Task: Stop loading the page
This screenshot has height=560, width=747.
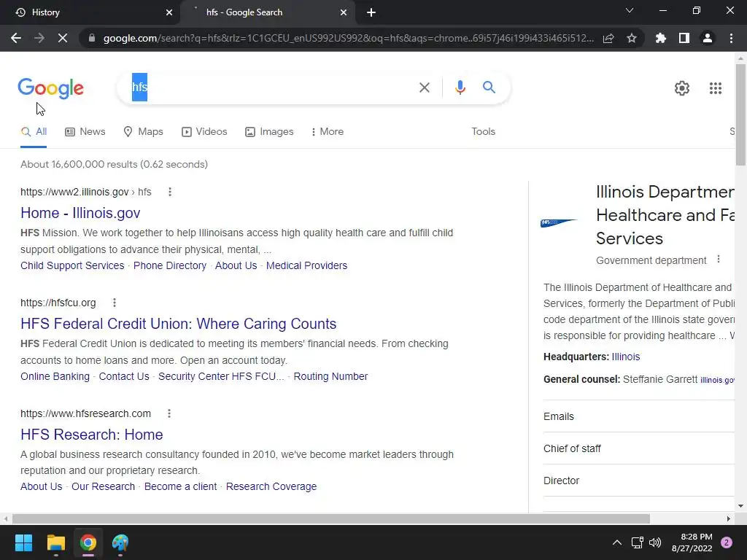Action: click(x=63, y=38)
